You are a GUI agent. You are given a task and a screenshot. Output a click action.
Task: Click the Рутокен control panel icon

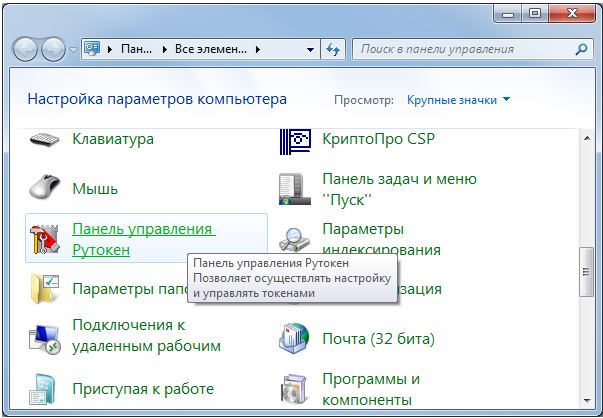point(45,239)
